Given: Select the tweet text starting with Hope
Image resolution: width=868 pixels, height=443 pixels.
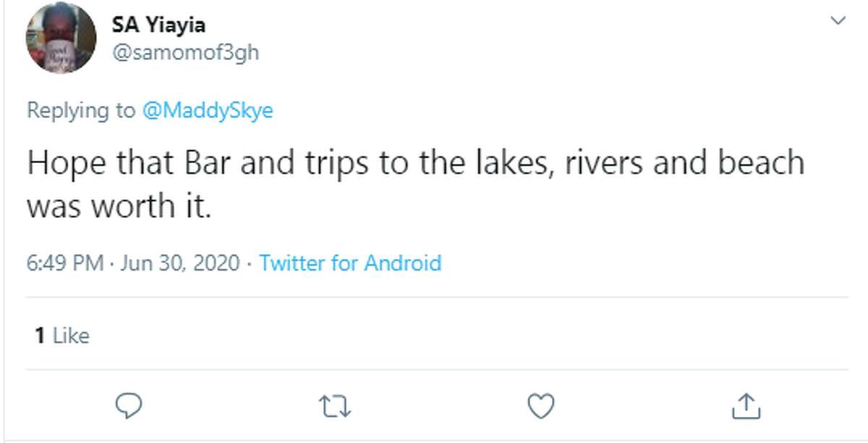Looking at the screenshot, I should click(x=415, y=185).
